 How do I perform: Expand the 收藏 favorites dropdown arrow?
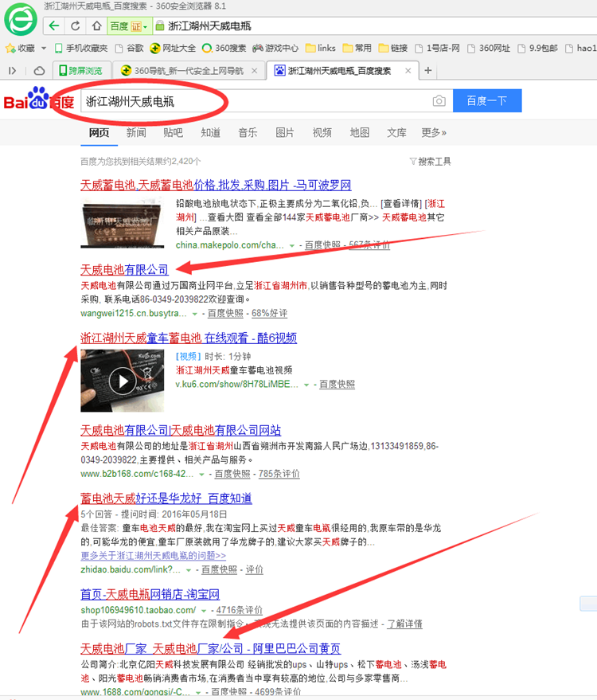[x=44, y=49]
